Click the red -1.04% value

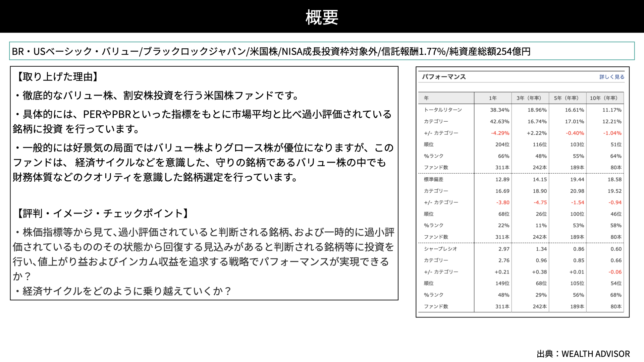612,133
